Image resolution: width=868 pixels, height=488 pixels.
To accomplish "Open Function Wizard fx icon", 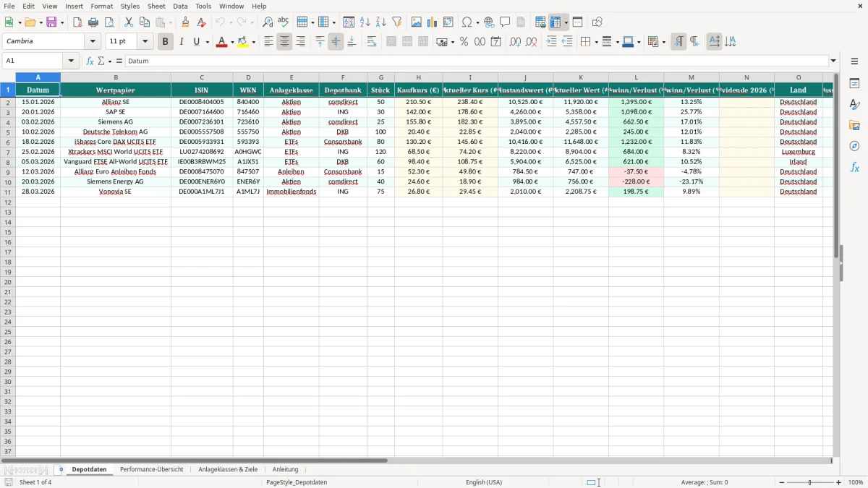I will pyautogui.click(x=90, y=61).
